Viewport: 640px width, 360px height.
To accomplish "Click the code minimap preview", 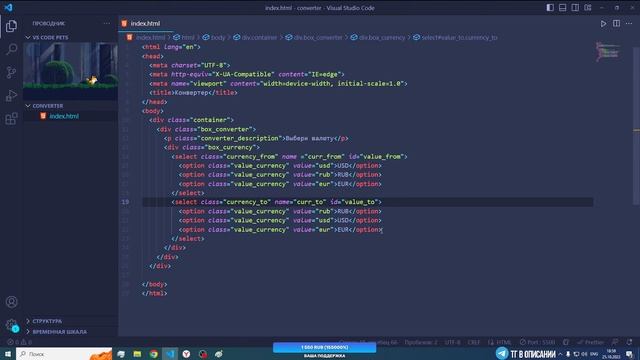I will point(607,51).
